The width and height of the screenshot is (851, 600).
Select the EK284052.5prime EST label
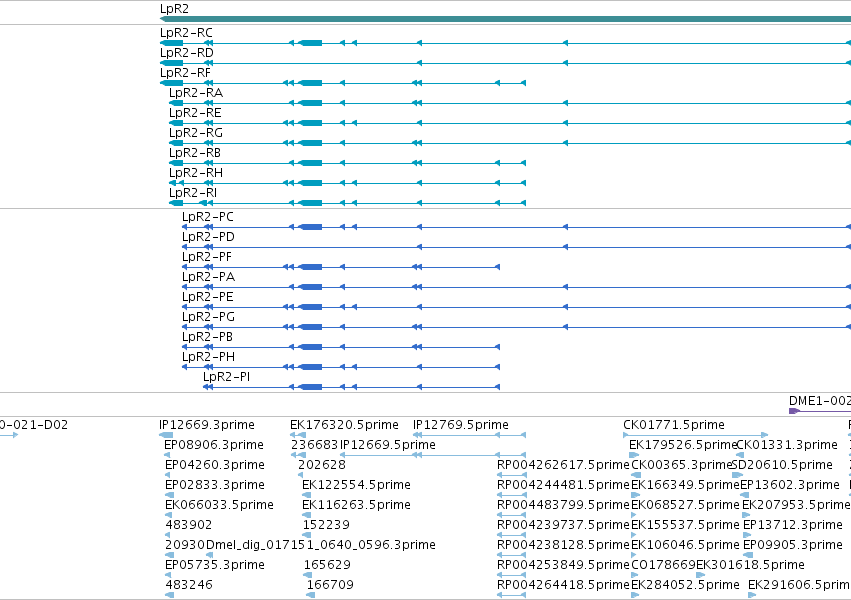click(685, 585)
